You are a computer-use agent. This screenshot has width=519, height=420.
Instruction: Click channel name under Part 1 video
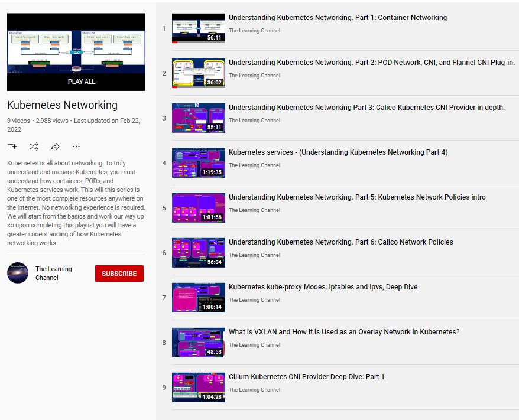pyautogui.click(x=254, y=31)
